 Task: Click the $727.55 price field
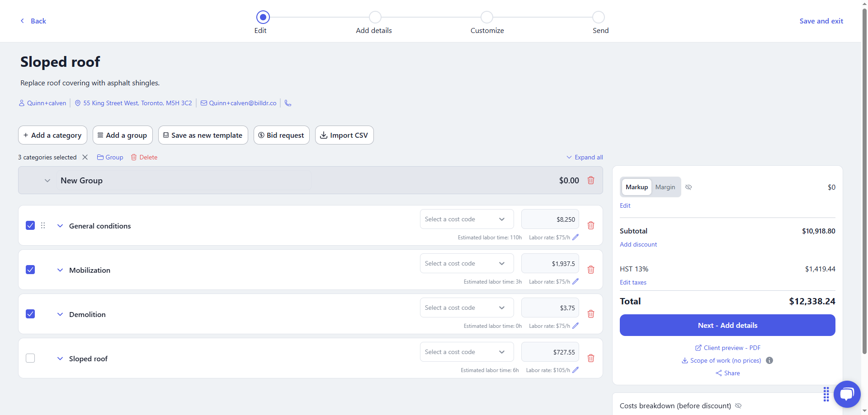click(x=550, y=352)
